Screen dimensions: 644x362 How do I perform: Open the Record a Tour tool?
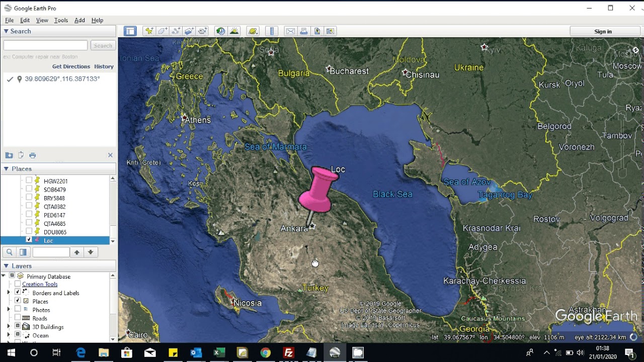click(x=202, y=31)
